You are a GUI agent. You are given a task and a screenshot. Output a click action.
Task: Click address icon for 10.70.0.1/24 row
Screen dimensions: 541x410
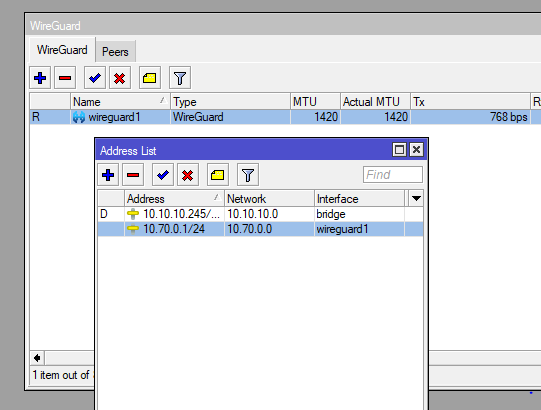(x=133, y=229)
